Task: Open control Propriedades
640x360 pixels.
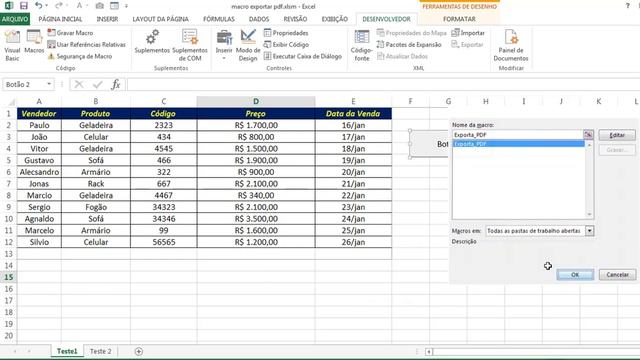Action: click(286, 33)
